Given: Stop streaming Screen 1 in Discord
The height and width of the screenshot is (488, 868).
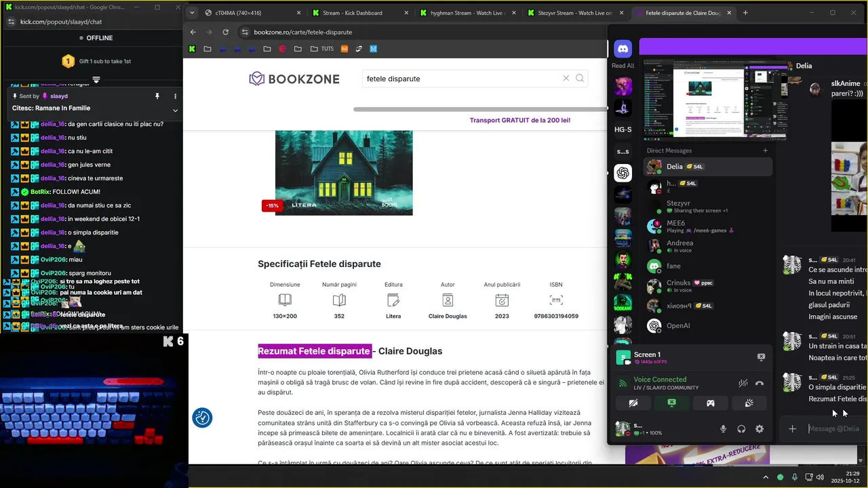Looking at the screenshot, I should [x=761, y=357].
